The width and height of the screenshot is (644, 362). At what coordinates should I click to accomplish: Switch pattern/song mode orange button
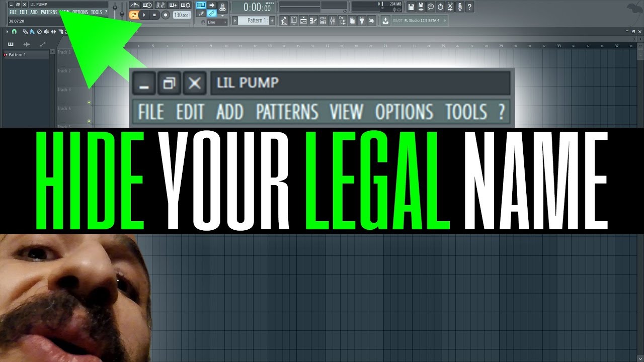134,15
